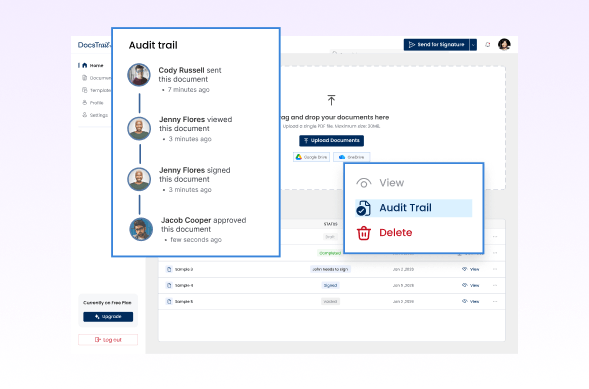Click 'Jenny Flores signed this document' text
The width and height of the screenshot is (589, 389).
195,175
